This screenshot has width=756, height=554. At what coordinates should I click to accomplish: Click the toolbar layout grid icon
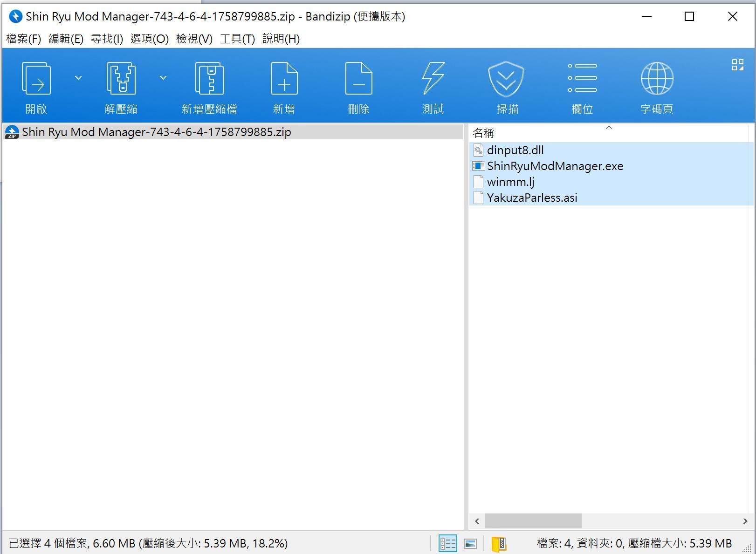coord(737,65)
